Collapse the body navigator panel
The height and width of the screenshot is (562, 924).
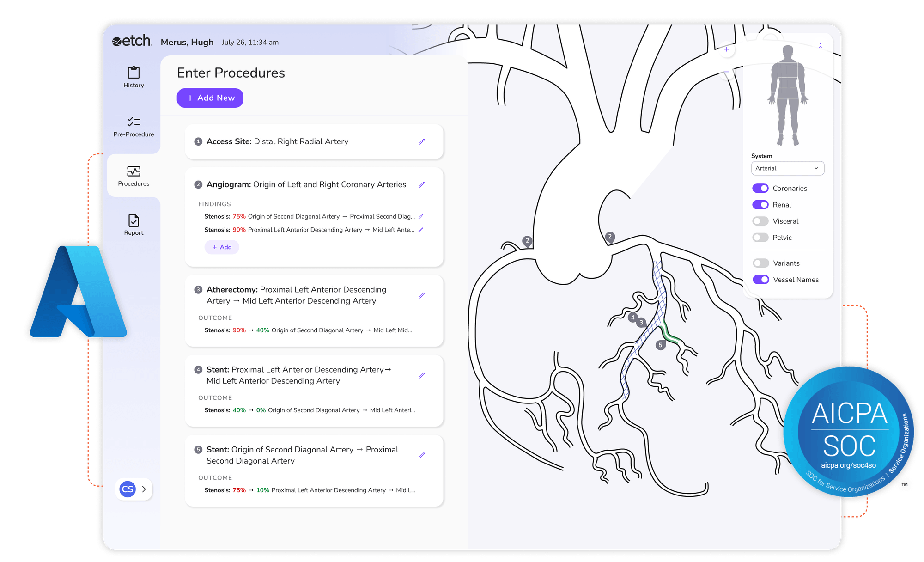pos(821,45)
